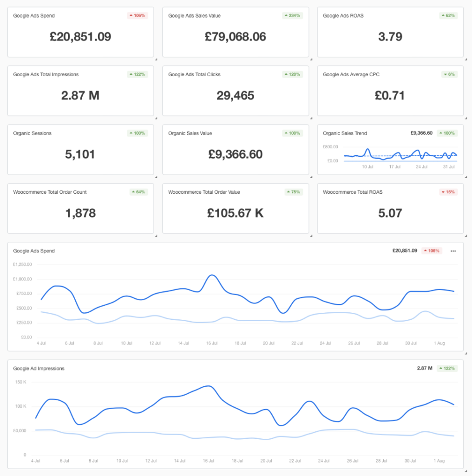Click the large £9,366.60 Organic Sales Value figure
The width and height of the screenshot is (472, 476).
click(x=236, y=154)
